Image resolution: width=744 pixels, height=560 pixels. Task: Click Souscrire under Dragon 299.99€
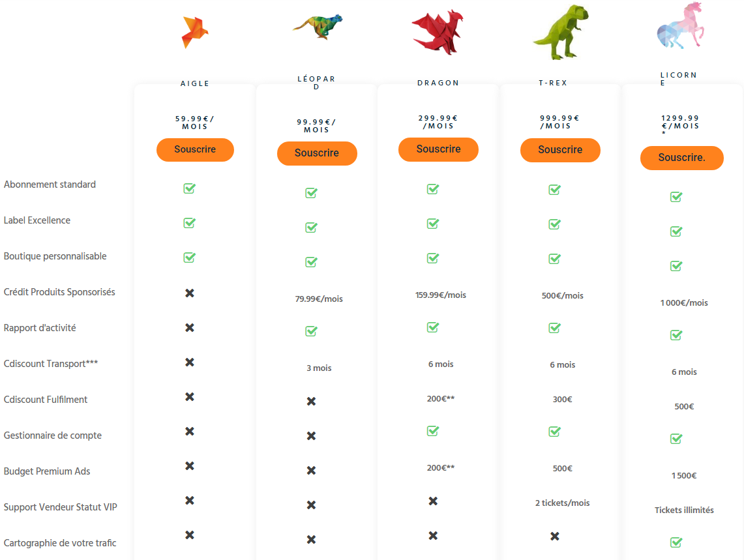tap(438, 149)
